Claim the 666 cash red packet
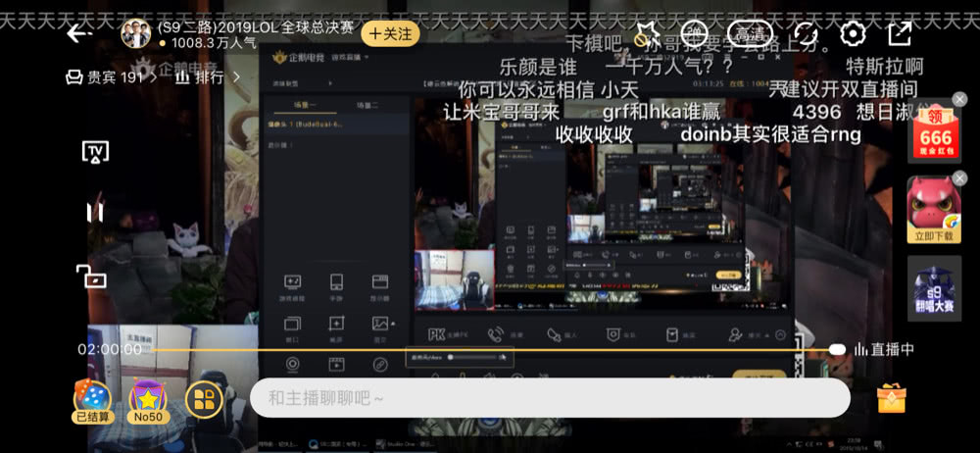This screenshot has height=453, width=980. coord(934,131)
